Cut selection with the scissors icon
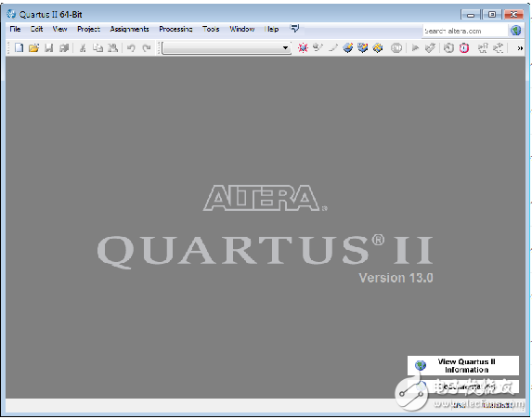The height and width of the screenshot is (419, 532). coord(83,48)
